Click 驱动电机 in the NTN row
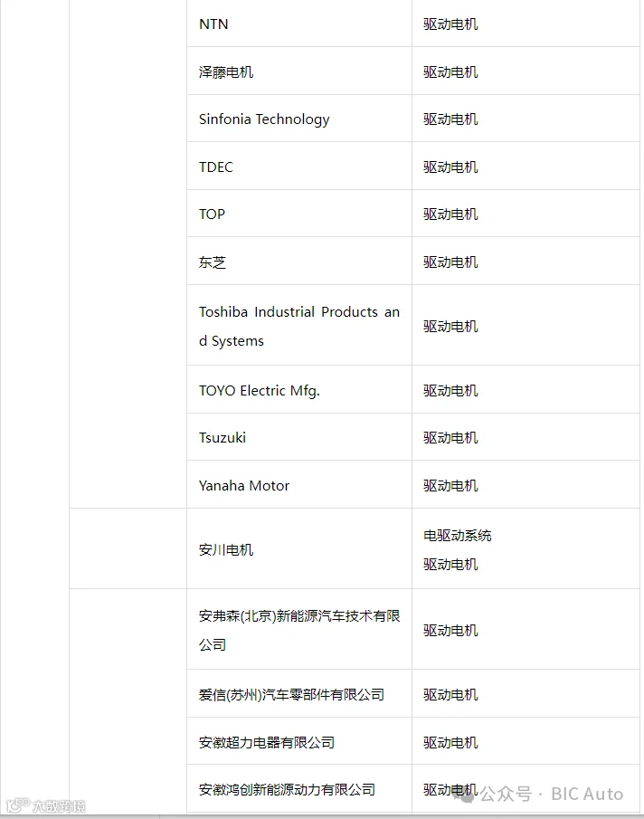 450,24
